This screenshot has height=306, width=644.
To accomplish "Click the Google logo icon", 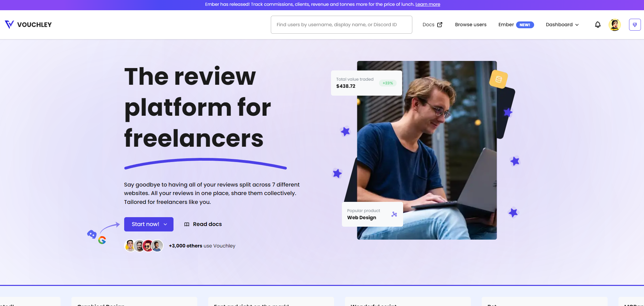I will pos(102,240).
